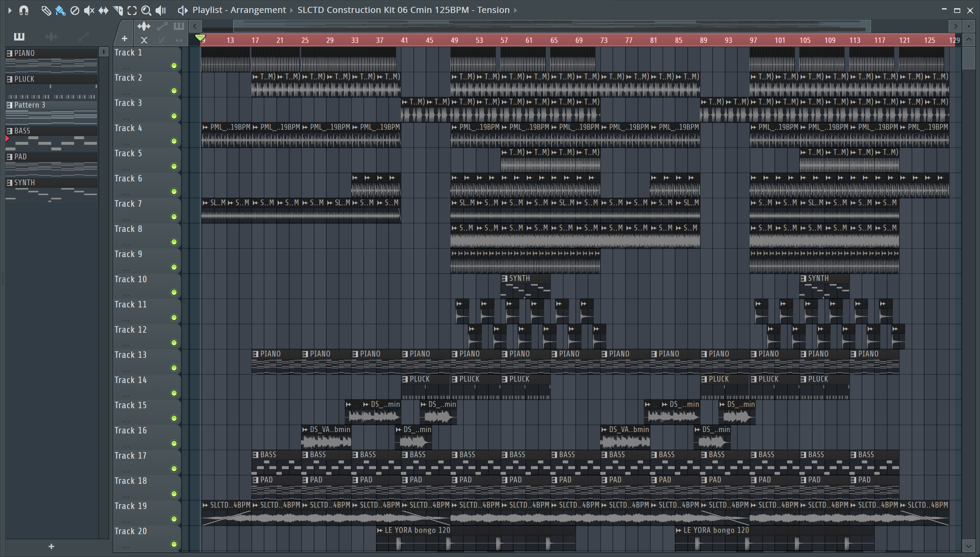Screen dimensions: 980x557
Task: Mute Track 1 with its green light
Action: (x=174, y=65)
